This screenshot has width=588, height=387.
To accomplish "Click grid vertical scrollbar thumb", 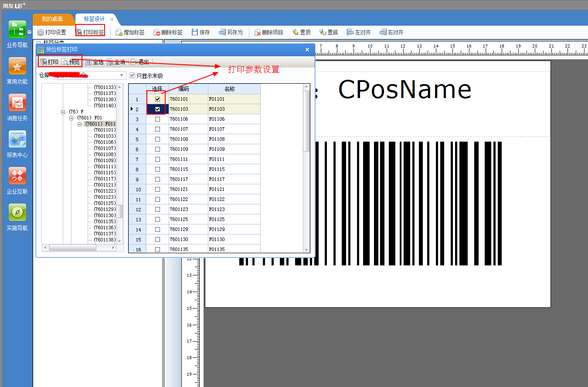I will click(x=306, y=121).
